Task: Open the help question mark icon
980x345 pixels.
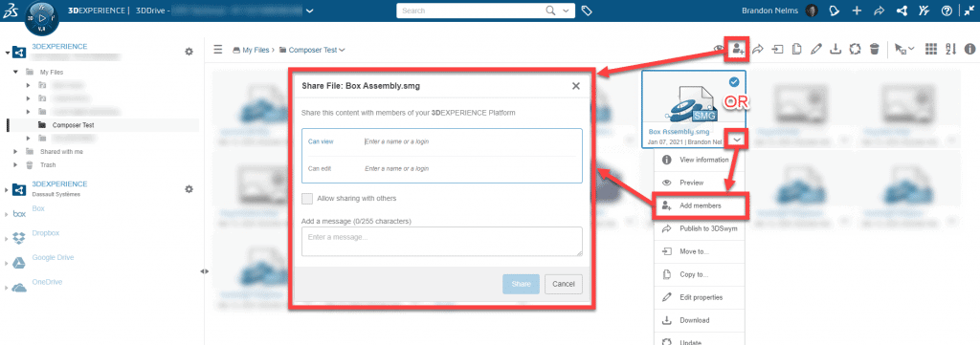Action: point(947,11)
